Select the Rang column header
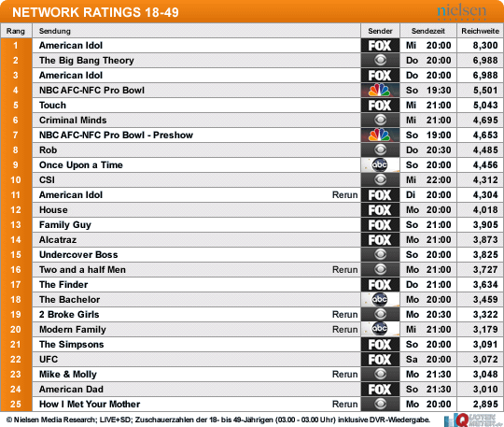The height and width of the screenshot is (427, 504). (16, 31)
